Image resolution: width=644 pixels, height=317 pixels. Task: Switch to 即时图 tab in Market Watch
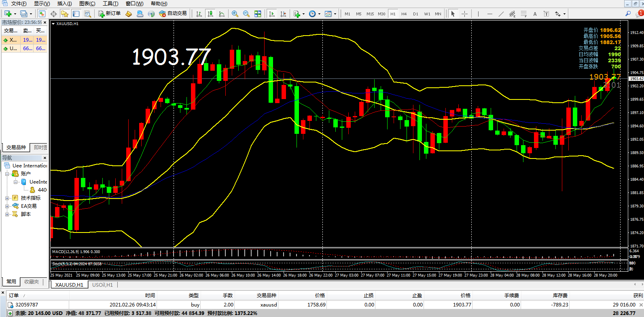40,148
